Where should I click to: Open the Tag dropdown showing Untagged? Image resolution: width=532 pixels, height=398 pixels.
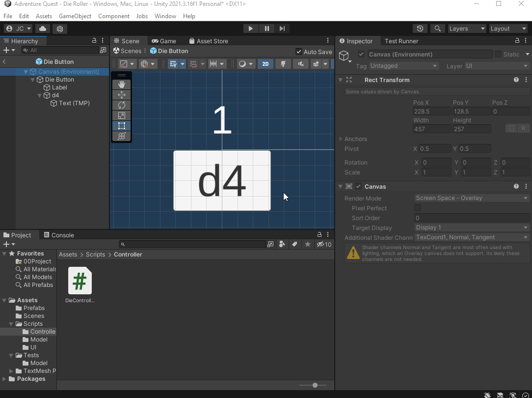(x=404, y=66)
